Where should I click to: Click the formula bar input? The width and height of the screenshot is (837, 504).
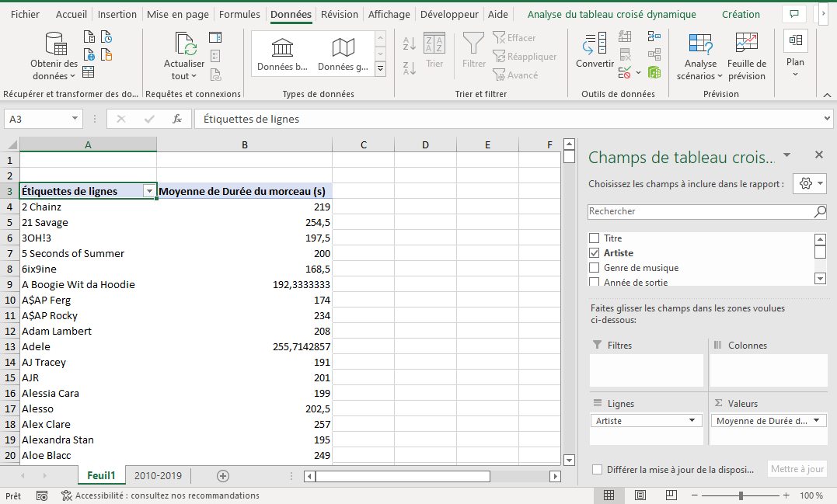(507, 119)
